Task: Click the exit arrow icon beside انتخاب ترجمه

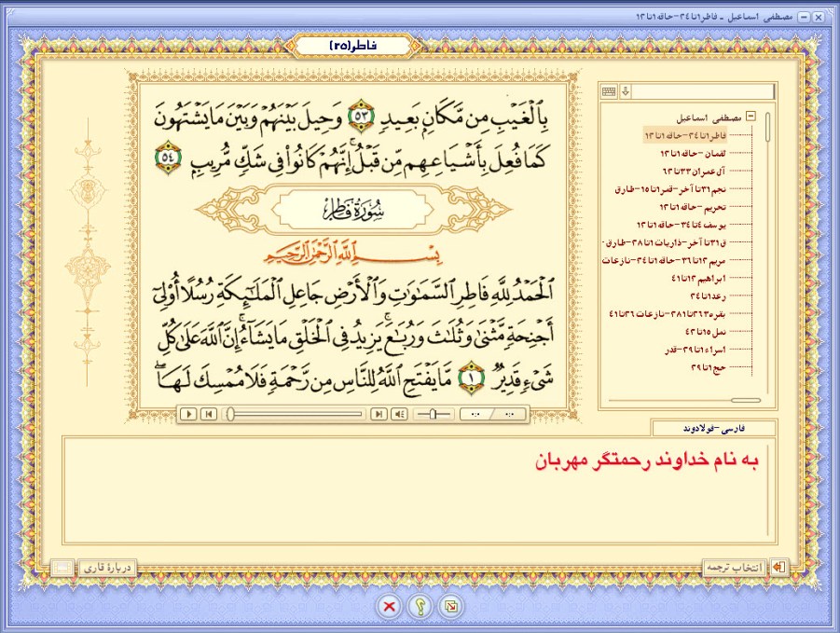Action: 778,568
